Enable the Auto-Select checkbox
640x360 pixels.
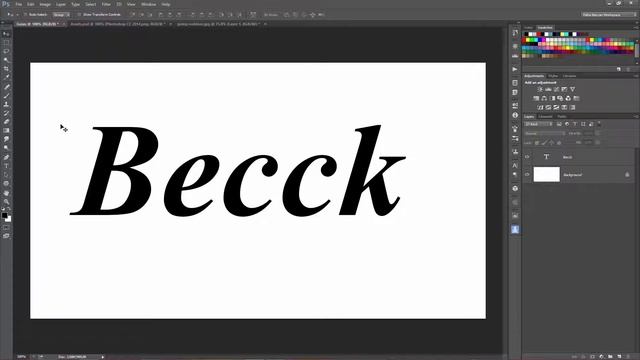pyautogui.click(x=25, y=15)
